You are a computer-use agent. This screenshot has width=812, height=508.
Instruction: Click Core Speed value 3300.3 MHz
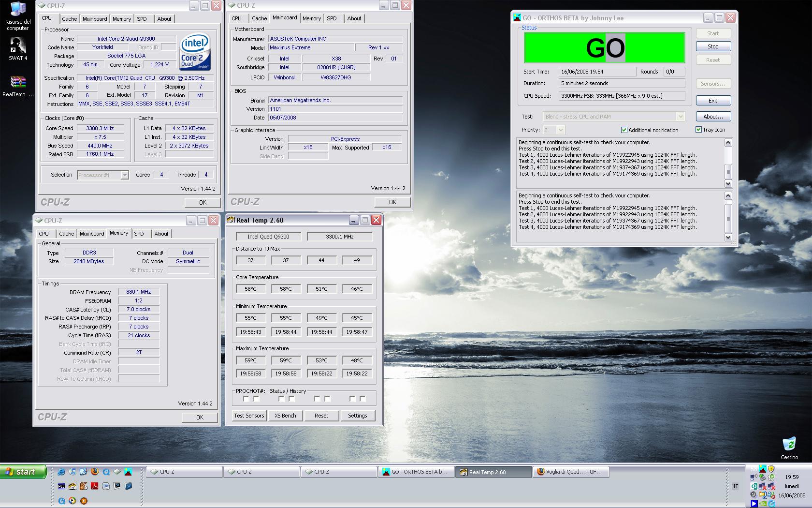(100, 128)
